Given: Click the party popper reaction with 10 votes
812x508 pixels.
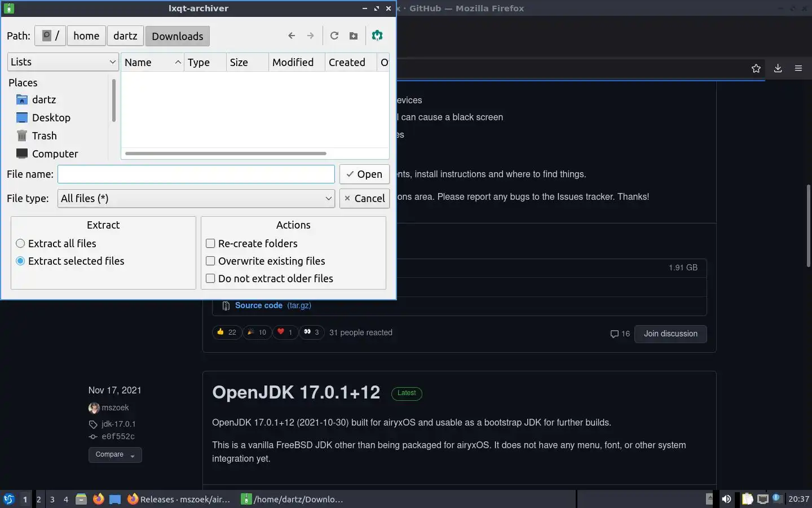Looking at the screenshot, I should (257, 332).
